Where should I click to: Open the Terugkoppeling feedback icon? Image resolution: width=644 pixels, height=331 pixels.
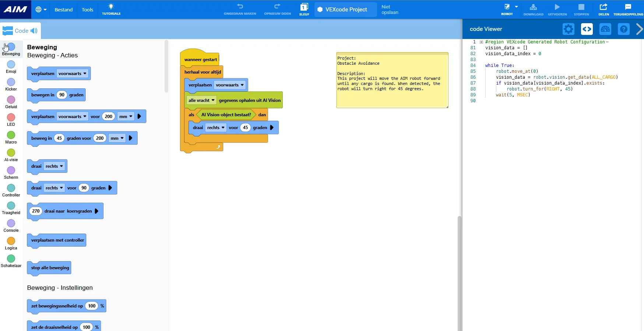click(x=628, y=9)
